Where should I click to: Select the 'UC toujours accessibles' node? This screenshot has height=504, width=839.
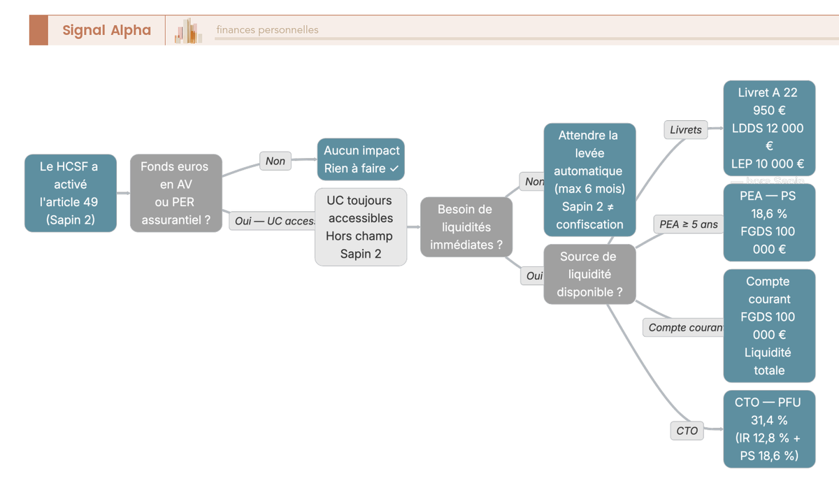[x=361, y=226]
